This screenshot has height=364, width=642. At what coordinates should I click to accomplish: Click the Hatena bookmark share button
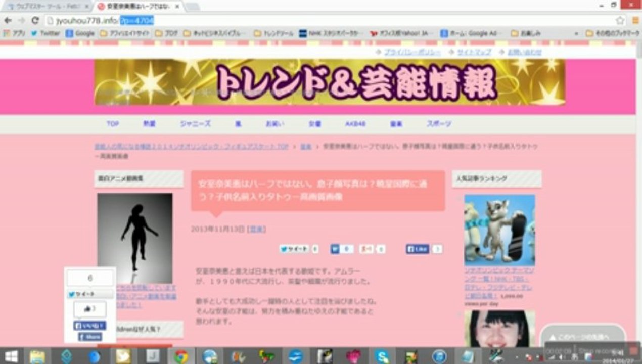point(335,249)
